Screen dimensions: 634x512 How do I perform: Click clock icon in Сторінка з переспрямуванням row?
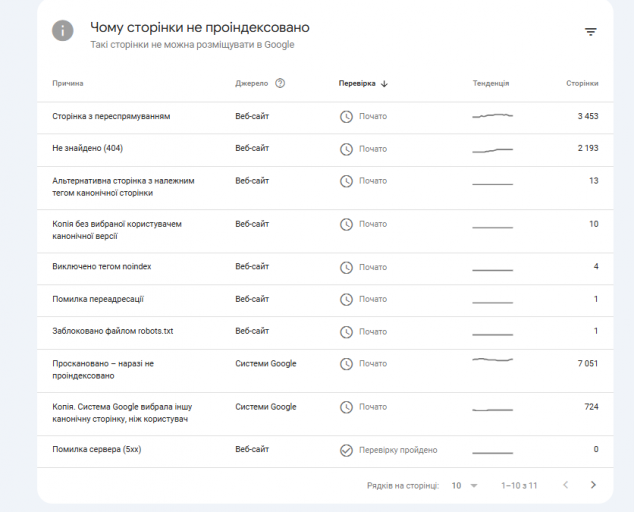[346, 117]
